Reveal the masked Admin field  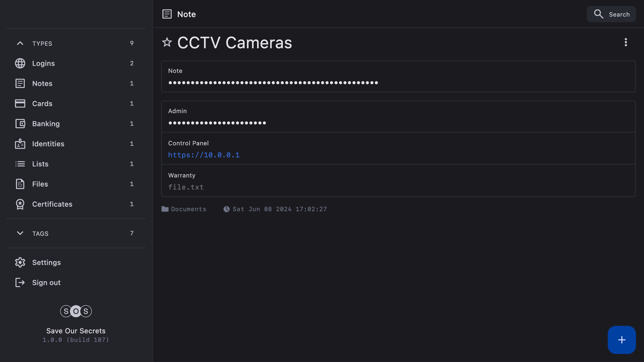(217, 123)
